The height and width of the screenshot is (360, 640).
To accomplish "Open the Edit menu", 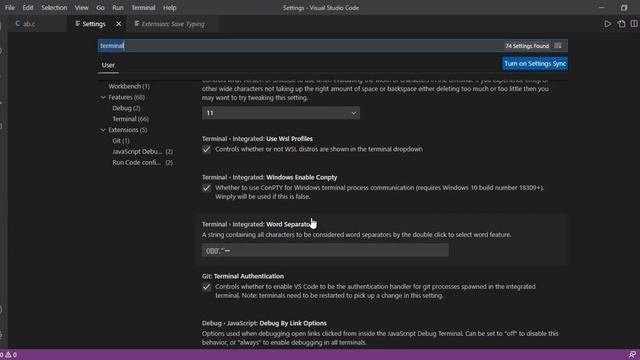I will 28,8.
